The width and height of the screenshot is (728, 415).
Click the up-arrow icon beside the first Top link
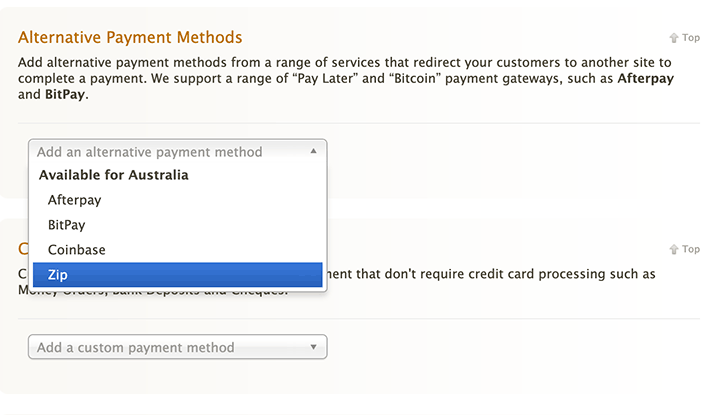click(x=674, y=38)
